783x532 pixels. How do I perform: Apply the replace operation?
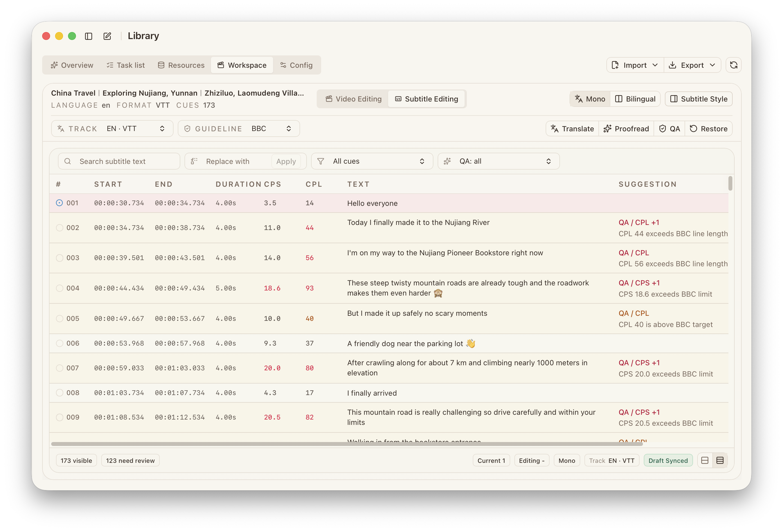[286, 161]
